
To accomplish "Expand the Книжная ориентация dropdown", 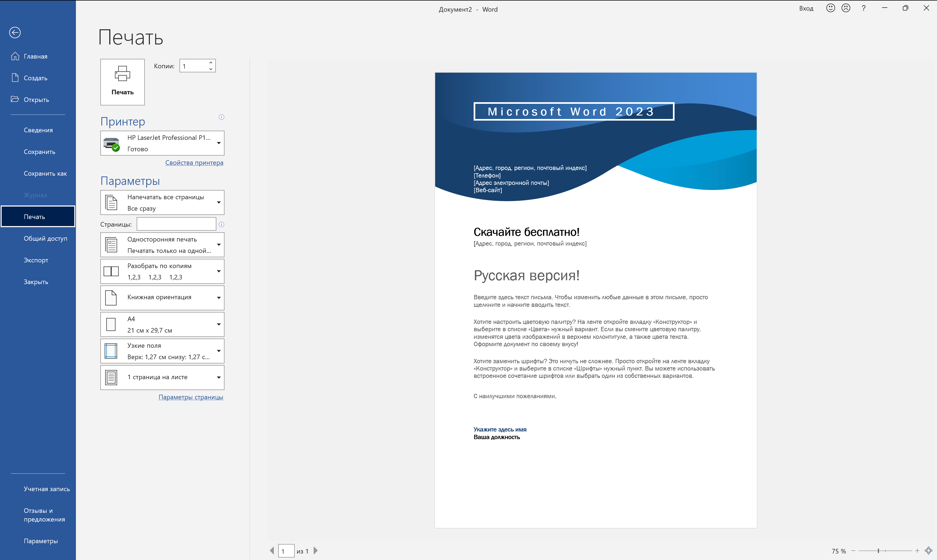I will tap(162, 297).
